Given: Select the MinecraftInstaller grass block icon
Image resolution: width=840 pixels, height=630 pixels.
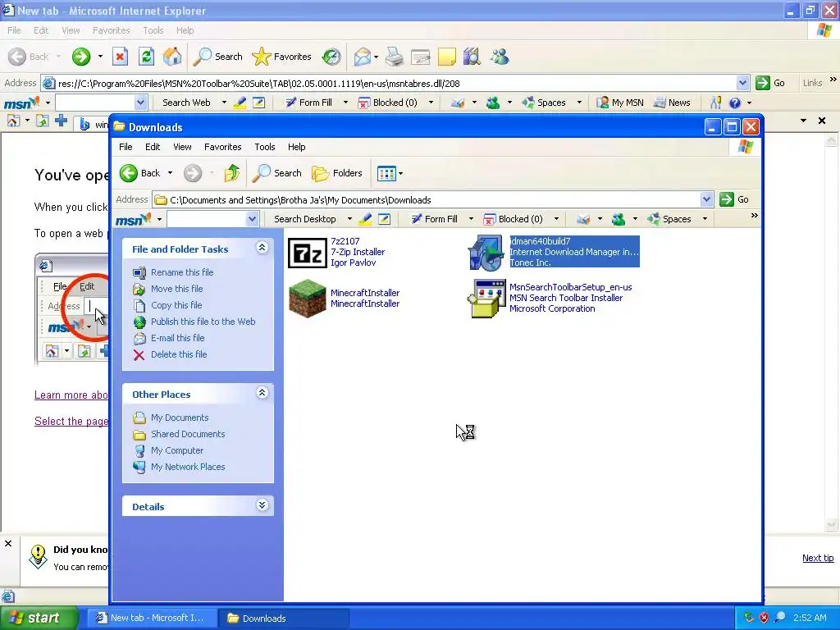Looking at the screenshot, I should click(307, 299).
